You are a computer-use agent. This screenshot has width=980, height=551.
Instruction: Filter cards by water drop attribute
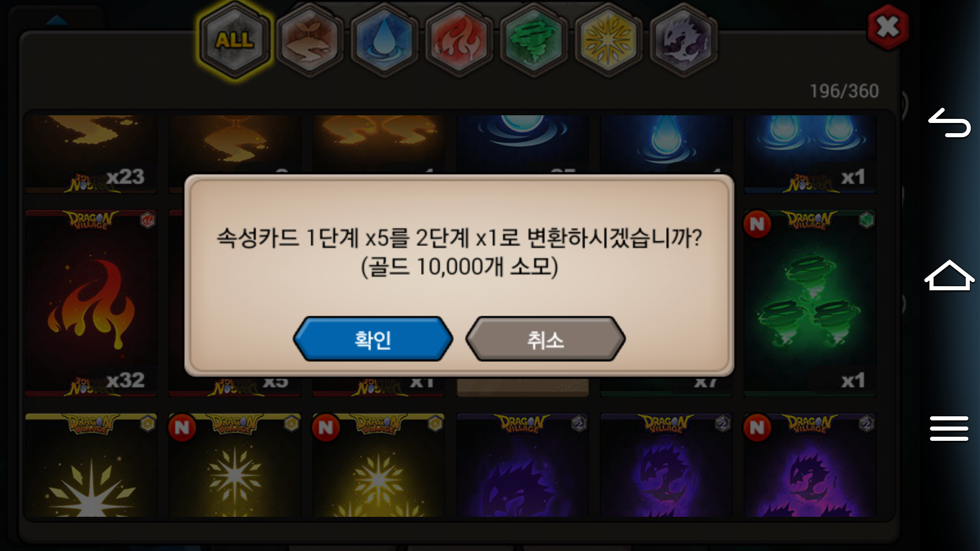[384, 41]
